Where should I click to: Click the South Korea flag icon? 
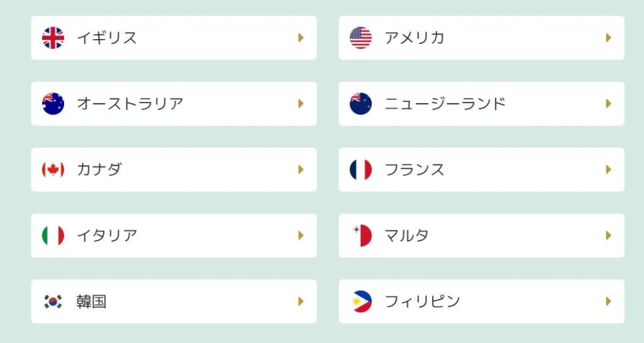[53, 301]
